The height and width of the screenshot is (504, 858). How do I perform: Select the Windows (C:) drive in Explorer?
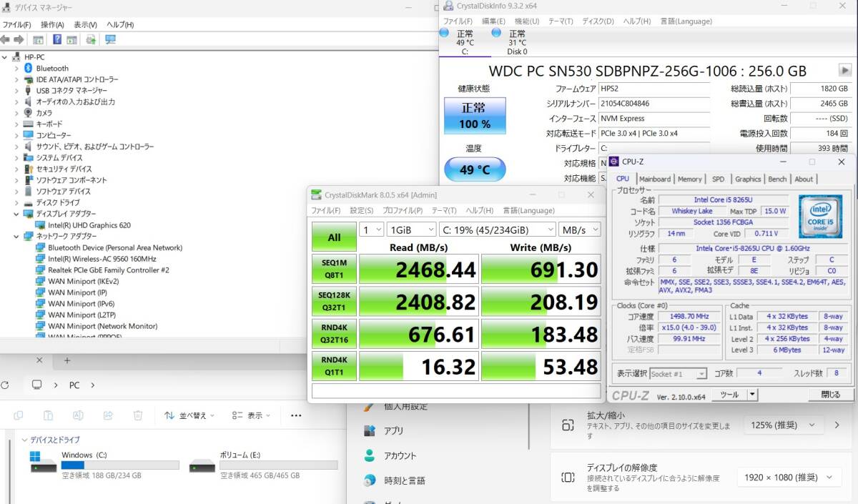pos(104,465)
